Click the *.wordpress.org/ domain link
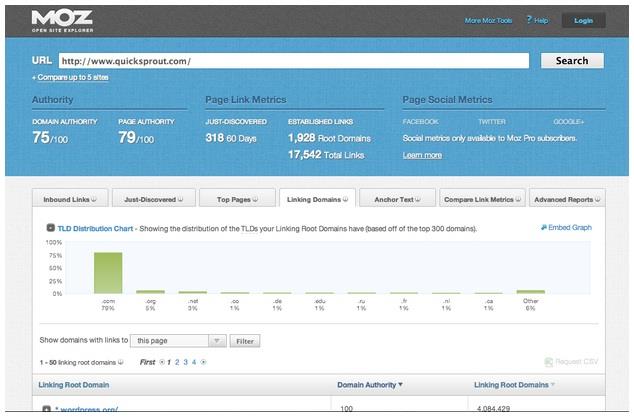 pyautogui.click(x=87, y=410)
